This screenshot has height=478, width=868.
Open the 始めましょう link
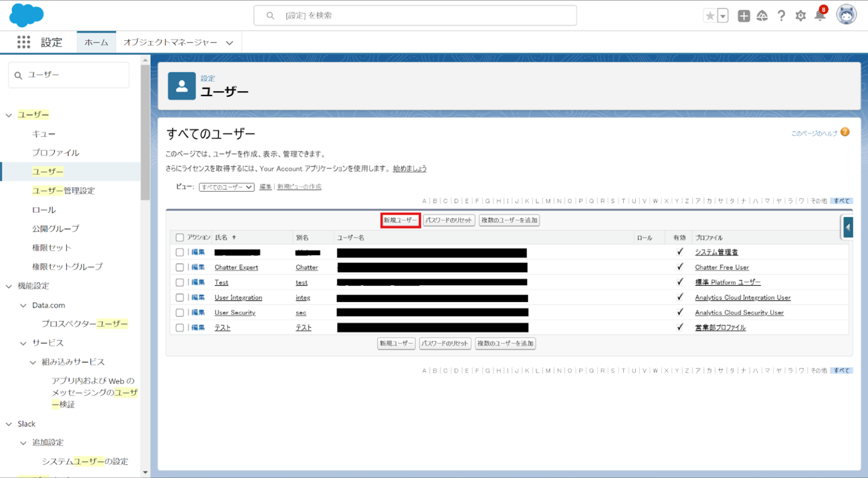tap(409, 168)
